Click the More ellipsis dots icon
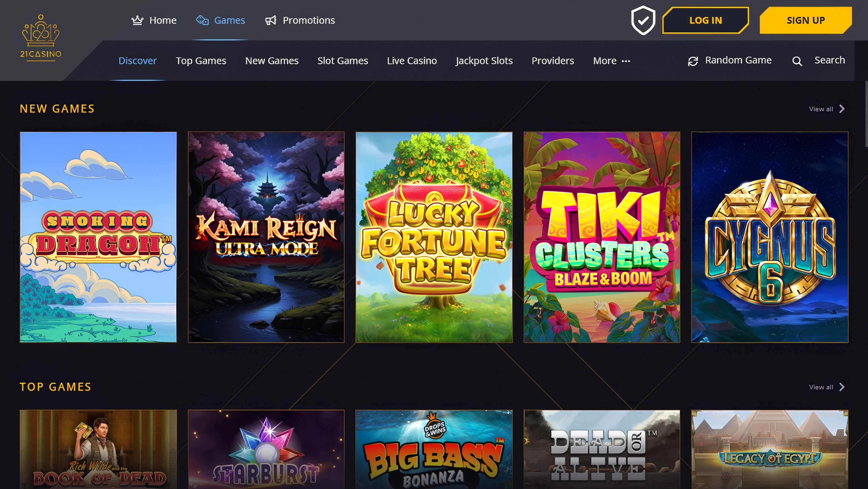This screenshot has width=868, height=489. click(x=626, y=61)
